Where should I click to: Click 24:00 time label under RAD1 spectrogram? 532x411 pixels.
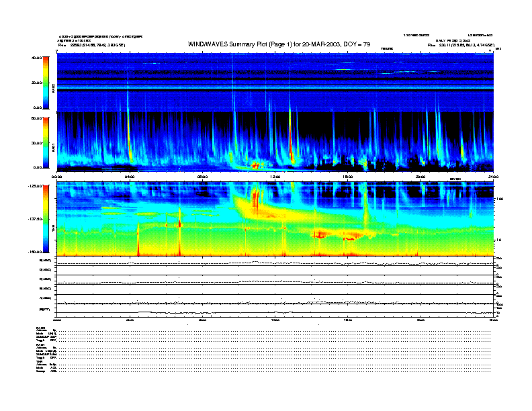[x=493, y=177]
